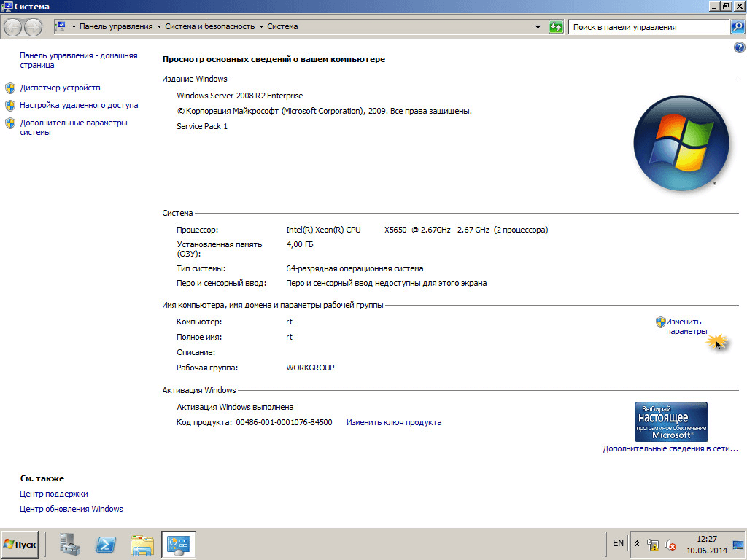Open the address bar history dropdown
Screen dimensions: 747x560
[x=538, y=27]
